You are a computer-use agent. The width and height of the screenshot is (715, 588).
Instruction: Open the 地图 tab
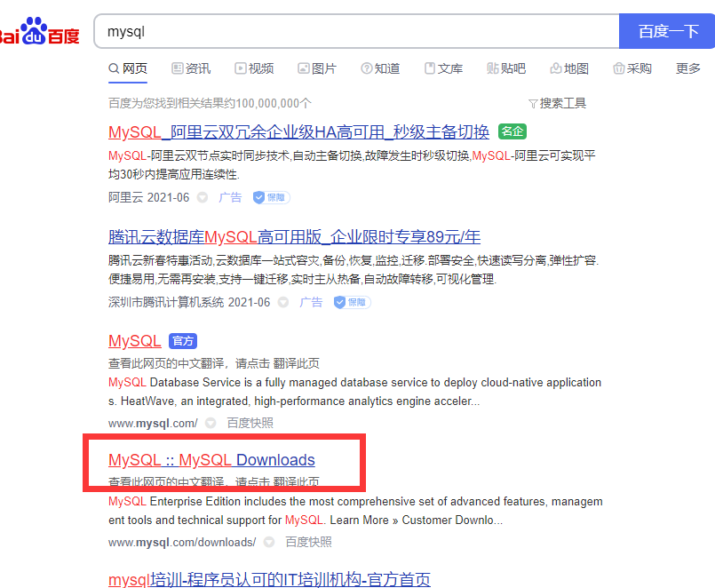569,68
